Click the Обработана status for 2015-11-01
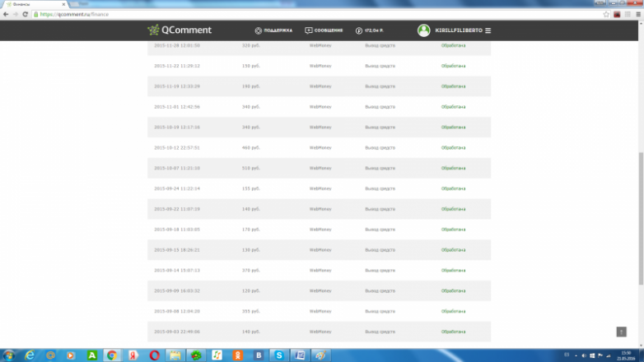 point(453,107)
